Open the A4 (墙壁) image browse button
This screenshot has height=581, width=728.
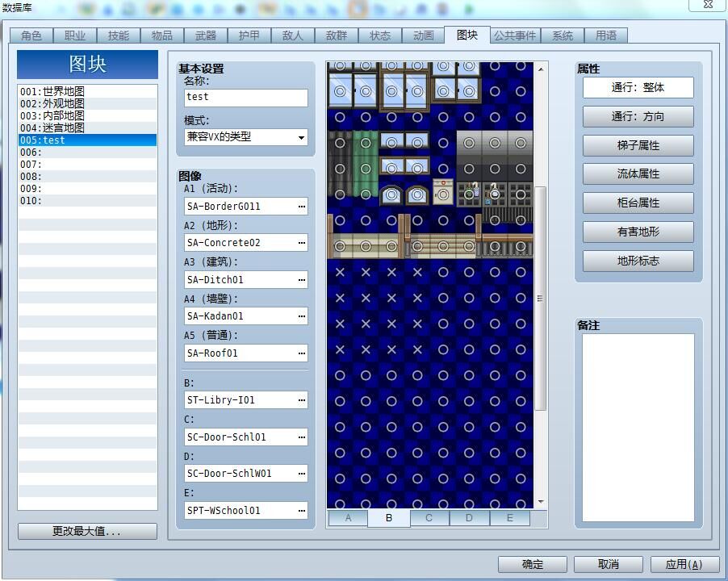coord(302,316)
